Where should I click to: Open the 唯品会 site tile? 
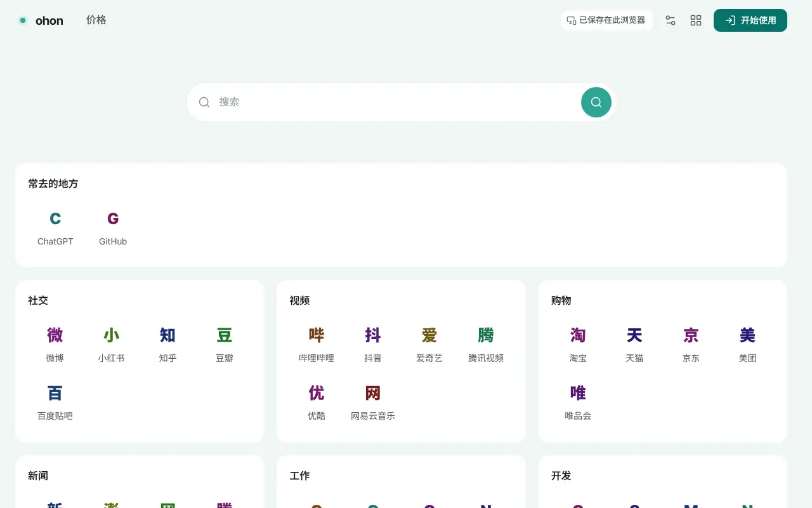point(578,403)
